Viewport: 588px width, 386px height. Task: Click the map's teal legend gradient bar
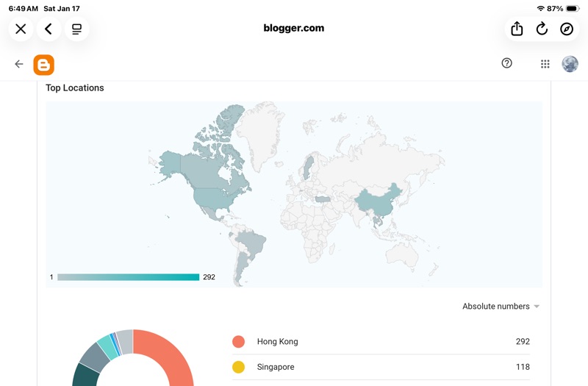[129, 277]
